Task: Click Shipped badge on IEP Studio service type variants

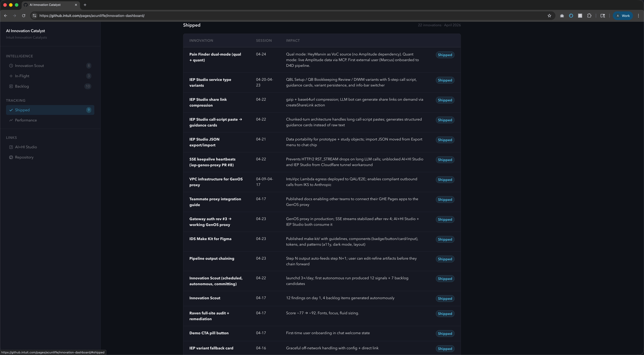Action: (445, 80)
